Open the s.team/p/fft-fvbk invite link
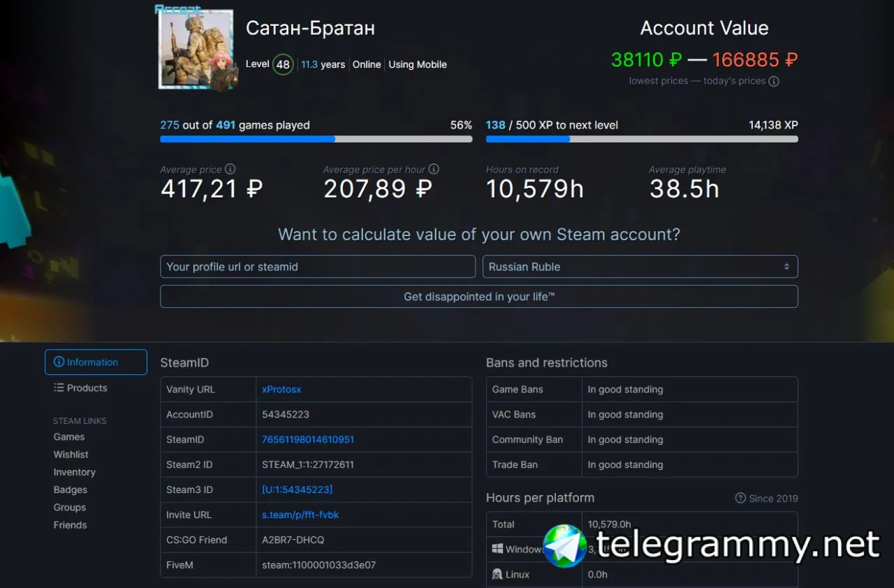Image resolution: width=894 pixels, height=588 pixels. (x=300, y=515)
